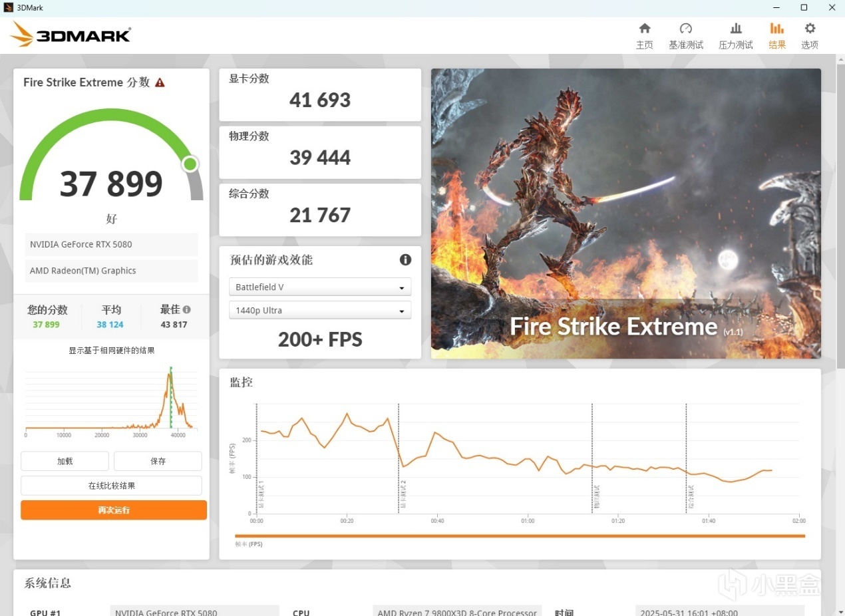Click the best score 43 817

(x=174, y=325)
